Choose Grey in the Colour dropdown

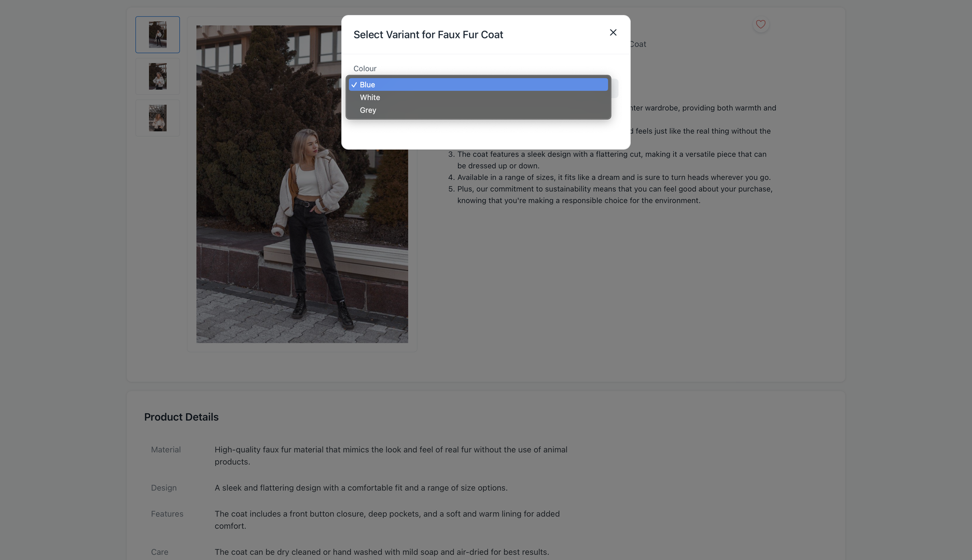pyautogui.click(x=478, y=110)
